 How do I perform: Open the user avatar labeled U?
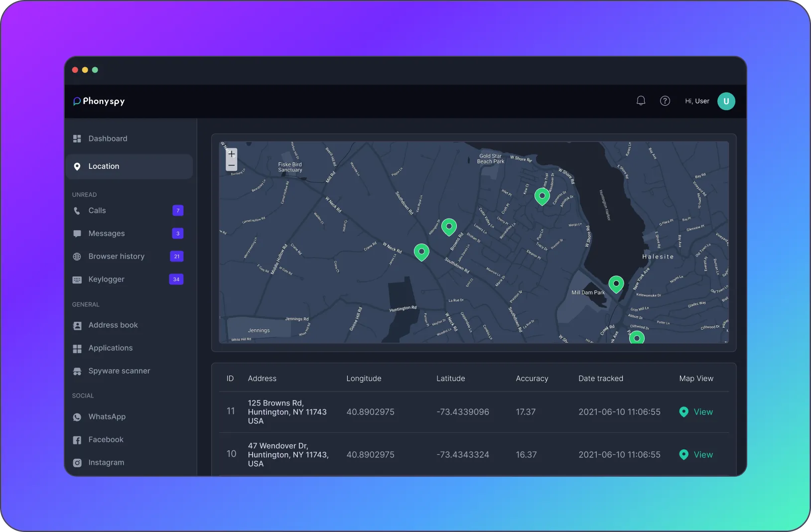click(x=726, y=101)
